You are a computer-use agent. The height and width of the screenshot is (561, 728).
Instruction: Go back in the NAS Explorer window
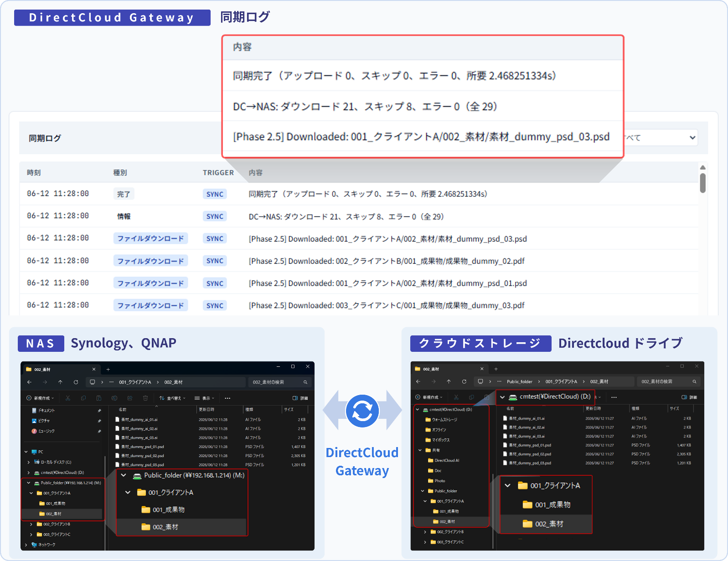30,382
